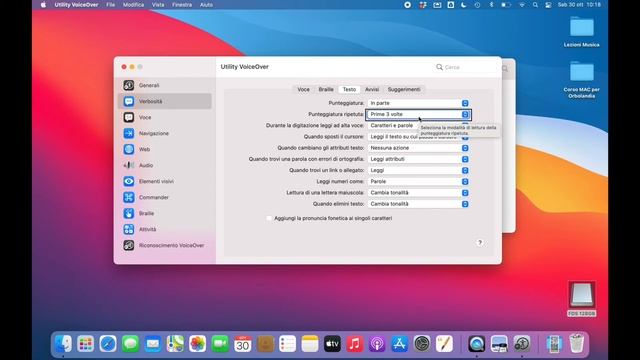Open the Finestra menu
Viewport: 640px width, 360px height.
[182, 5]
